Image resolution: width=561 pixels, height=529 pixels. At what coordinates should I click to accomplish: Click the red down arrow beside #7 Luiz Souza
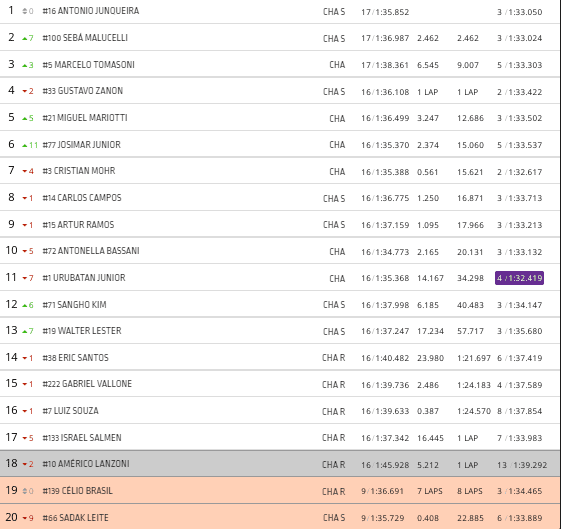tap(25, 411)
